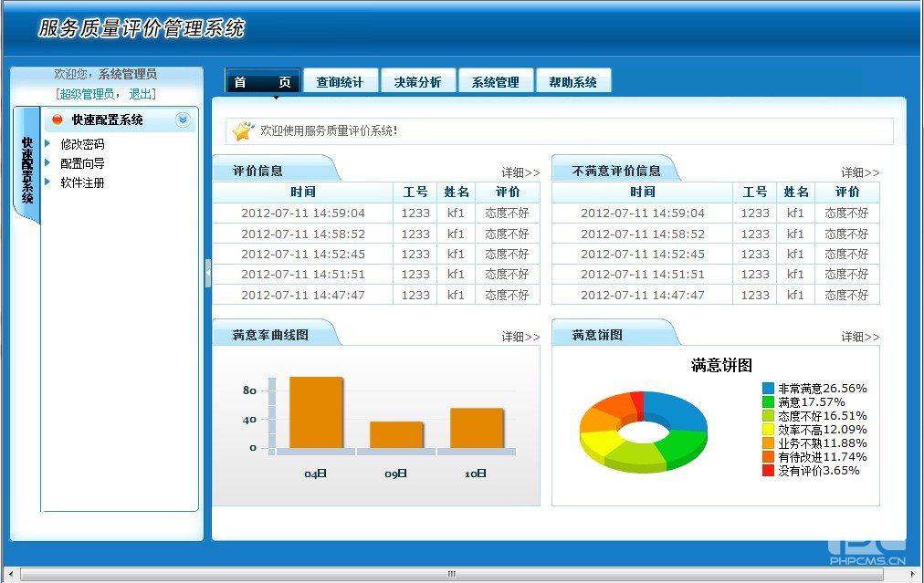Open 详细>> link for 评价信息
This screenshot has width=924, height=583.
pyautogui.click(x=520, y=172)
